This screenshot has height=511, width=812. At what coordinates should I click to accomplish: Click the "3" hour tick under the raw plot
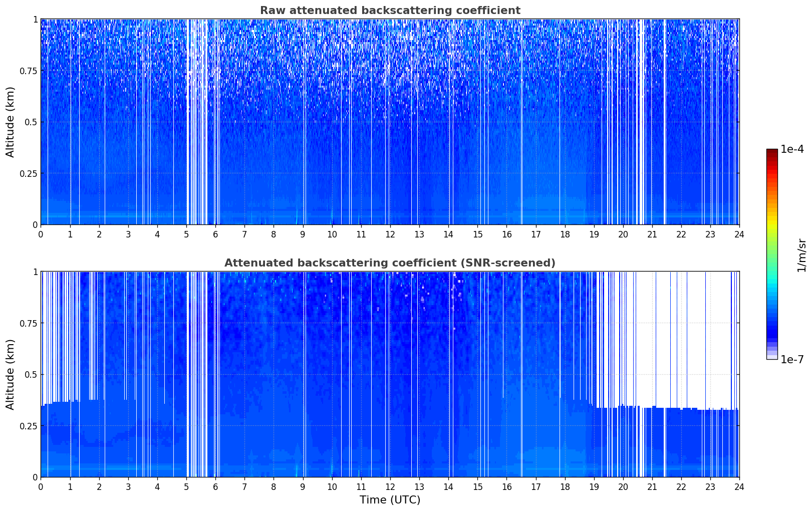coord(128,234)
